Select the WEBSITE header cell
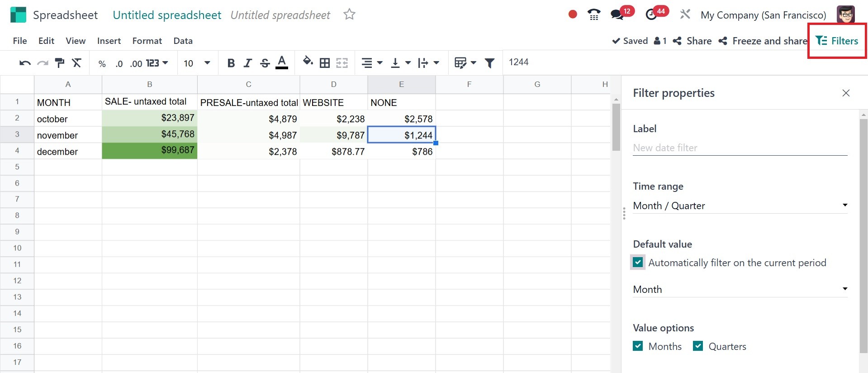 [334, 102]
